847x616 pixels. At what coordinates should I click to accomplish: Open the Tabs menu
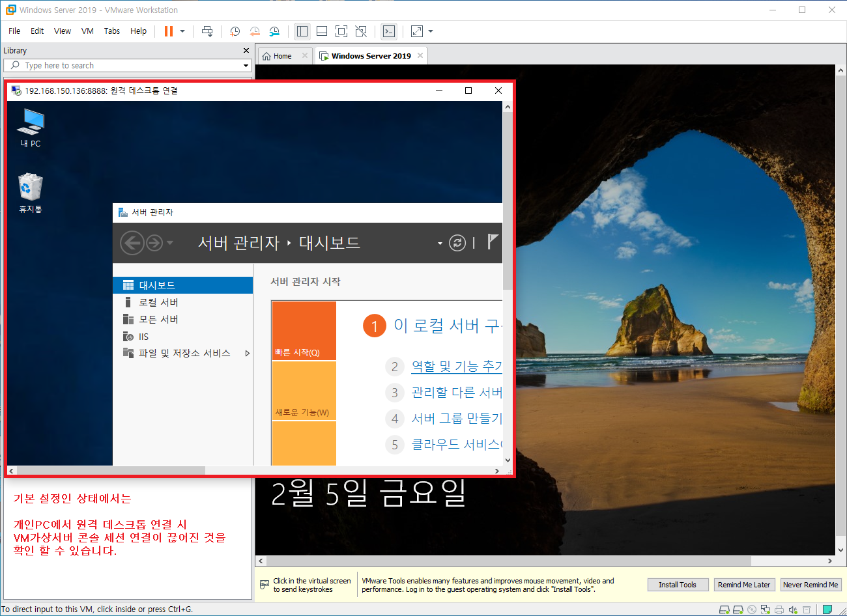pos(112,31)
